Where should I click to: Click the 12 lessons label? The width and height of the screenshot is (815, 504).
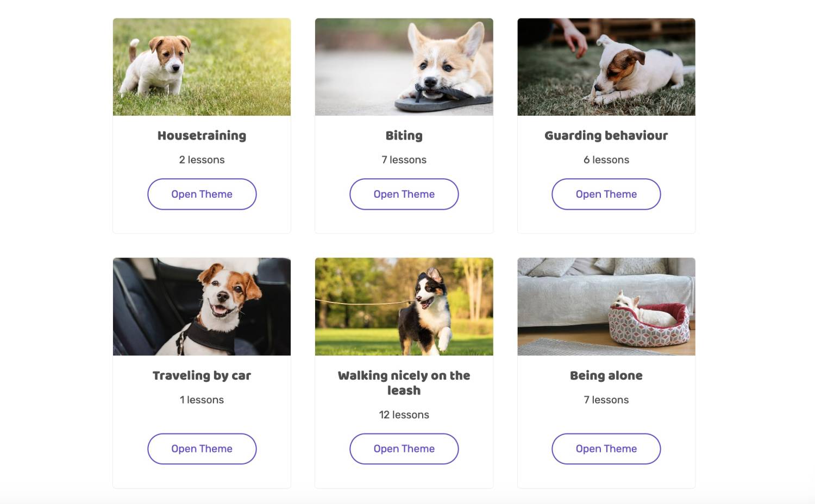(x=404, y=414)
